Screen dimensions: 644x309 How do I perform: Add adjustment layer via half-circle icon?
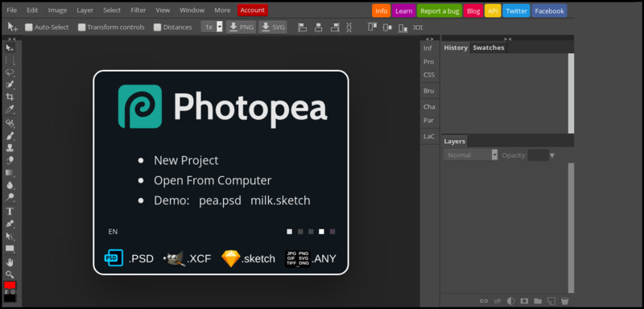pos(510,301)
